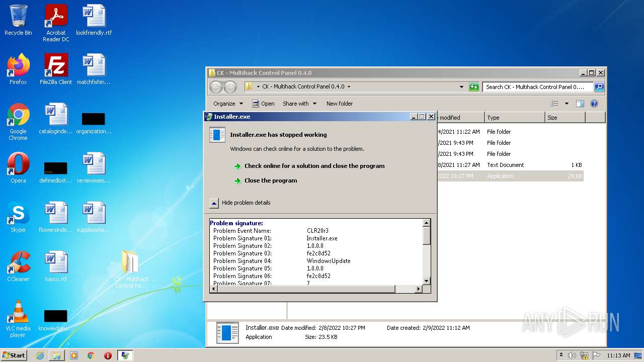Image resolution: width=644 pixels, height=362 pixels.
Task: Click the Explorer search field
Action: (x=538, y=87)
